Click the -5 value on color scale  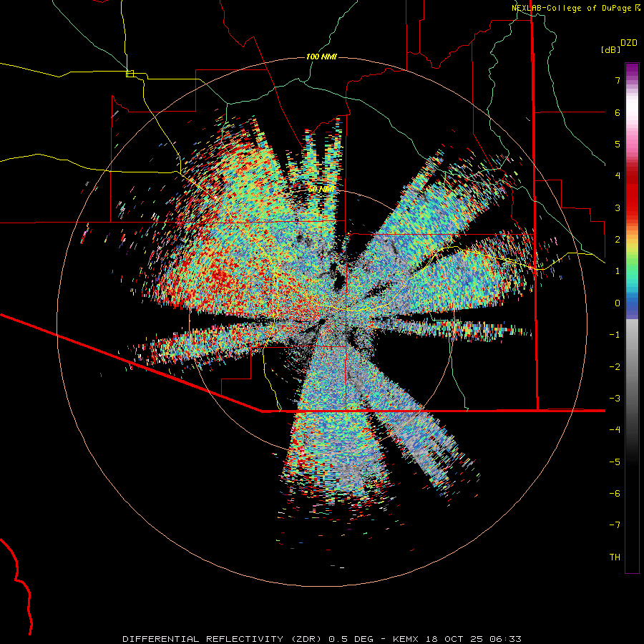point(615,462)
